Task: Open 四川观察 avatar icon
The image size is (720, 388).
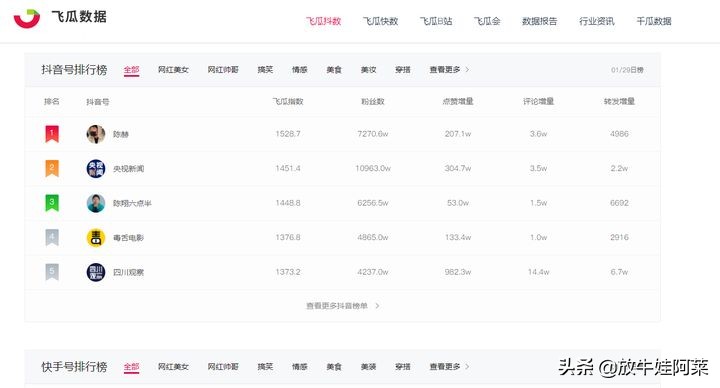Action: point(96,272)
